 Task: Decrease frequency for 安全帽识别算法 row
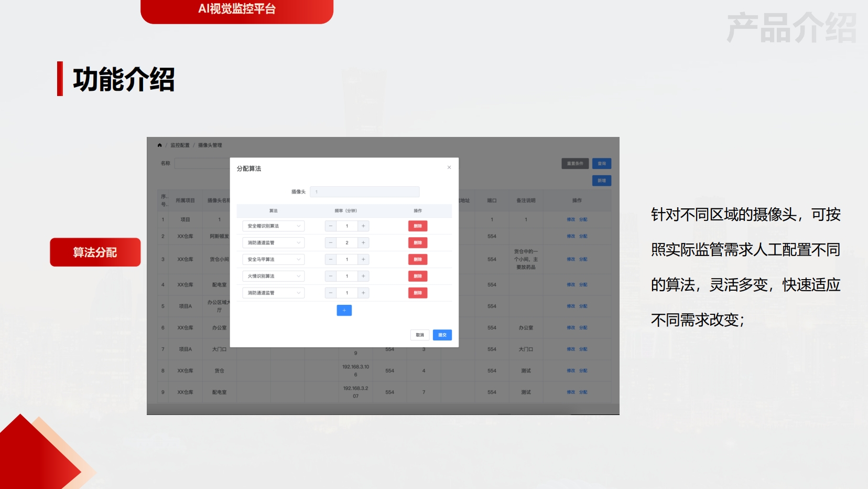click(331, 226)
